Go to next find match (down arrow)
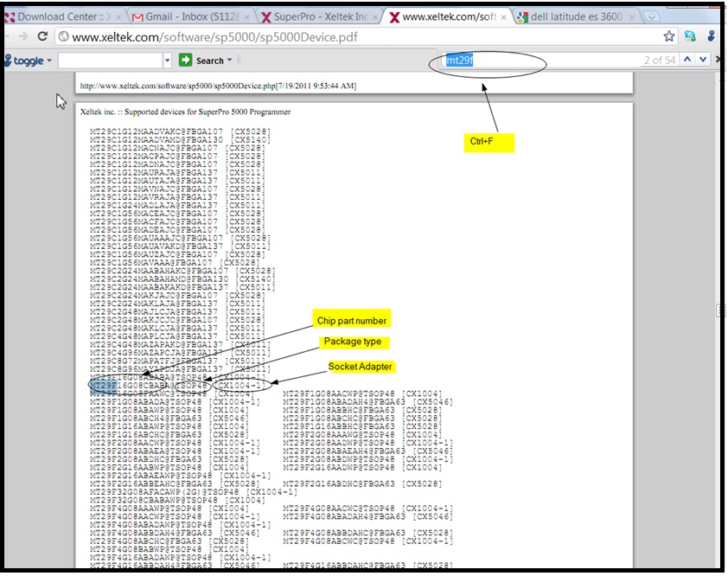 tap(704, 60)
